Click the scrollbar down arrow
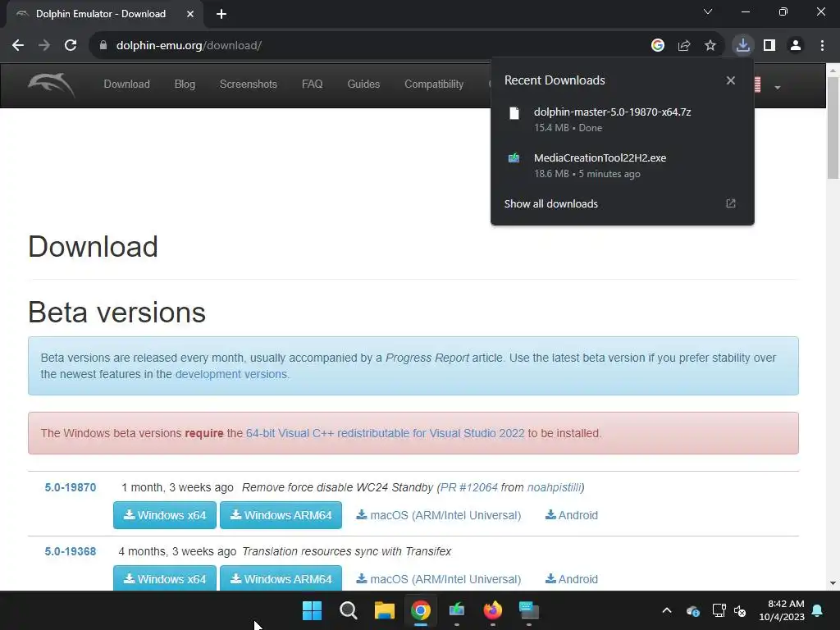Viewport: 840px width, 630px height. (x=833, y=583)
